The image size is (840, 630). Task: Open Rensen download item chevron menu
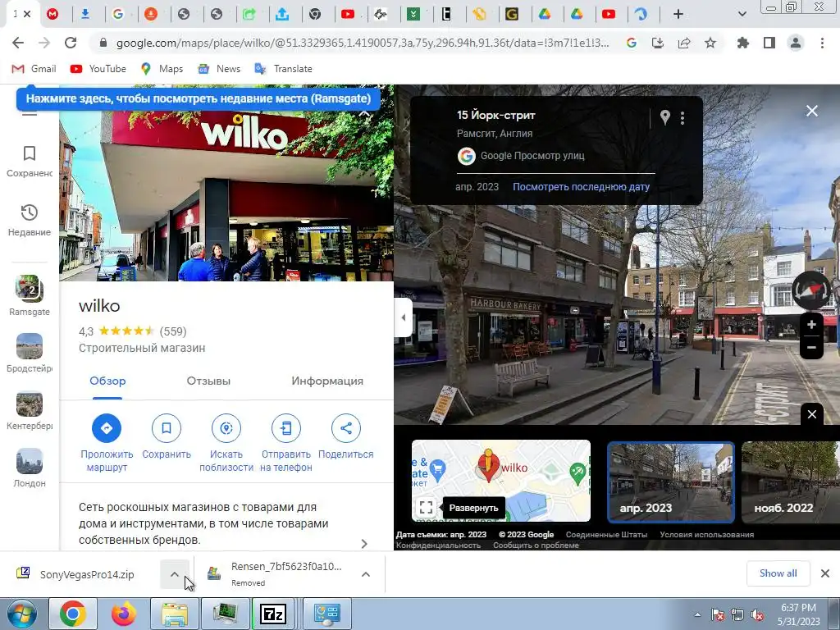click(x=366, y=574)
